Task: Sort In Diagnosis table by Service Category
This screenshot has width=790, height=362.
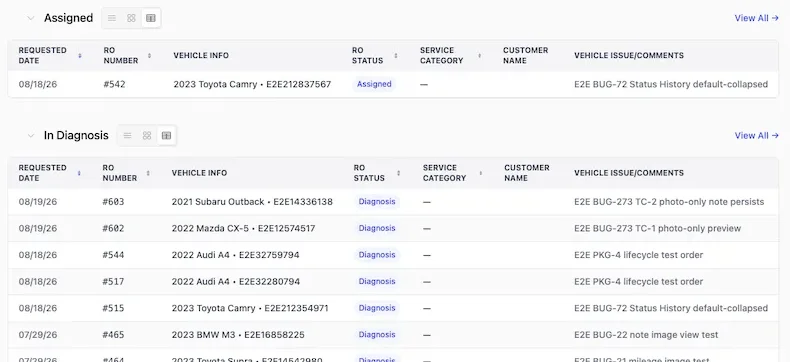Action: pos(481,173)
